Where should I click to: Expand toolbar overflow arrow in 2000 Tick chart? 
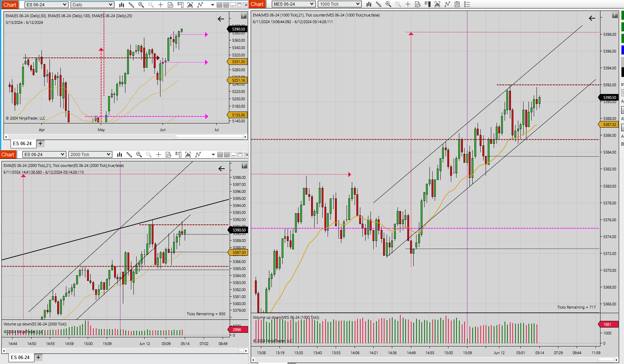pyautogui.click(x=213, y=155)
